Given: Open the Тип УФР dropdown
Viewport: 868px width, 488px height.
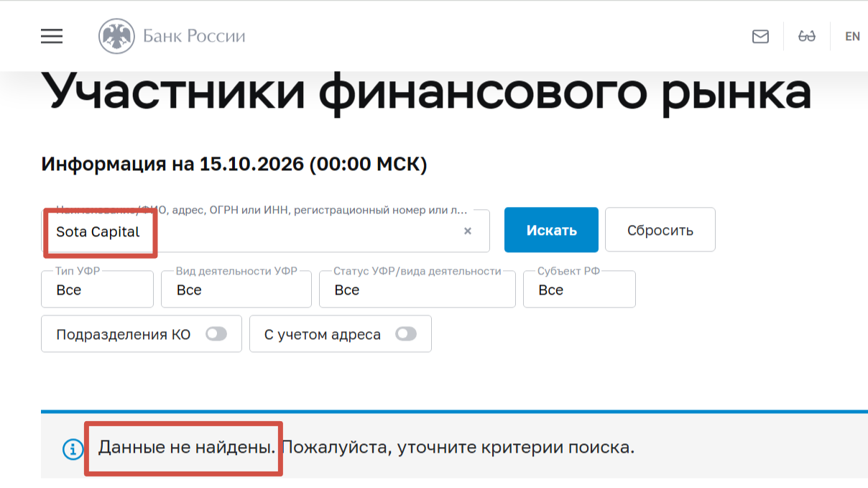Looking at the screenshot, I should pyautogui.click(x=98, y=289).
